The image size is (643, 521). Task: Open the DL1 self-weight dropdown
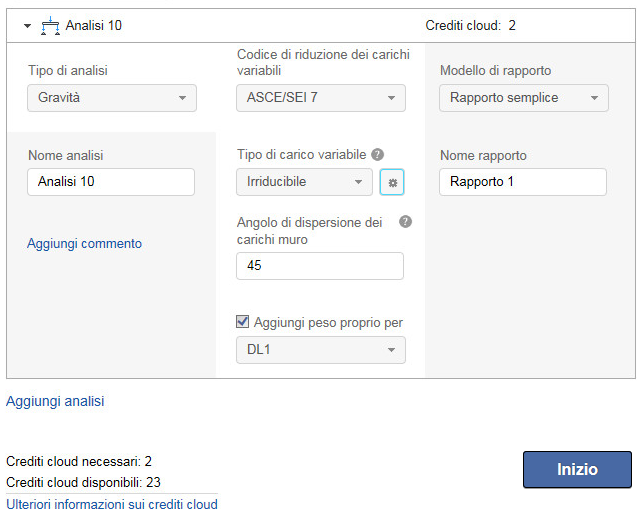(321, 350)
